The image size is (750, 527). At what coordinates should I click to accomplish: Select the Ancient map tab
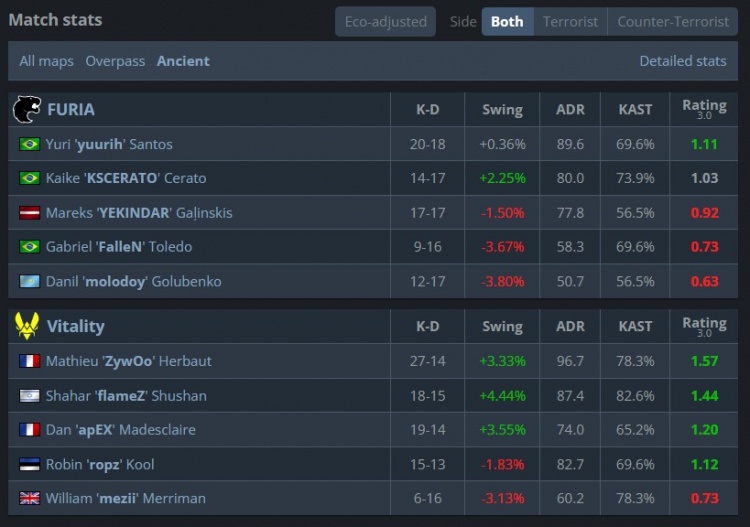pyautogui.click(x=183, y=61)
